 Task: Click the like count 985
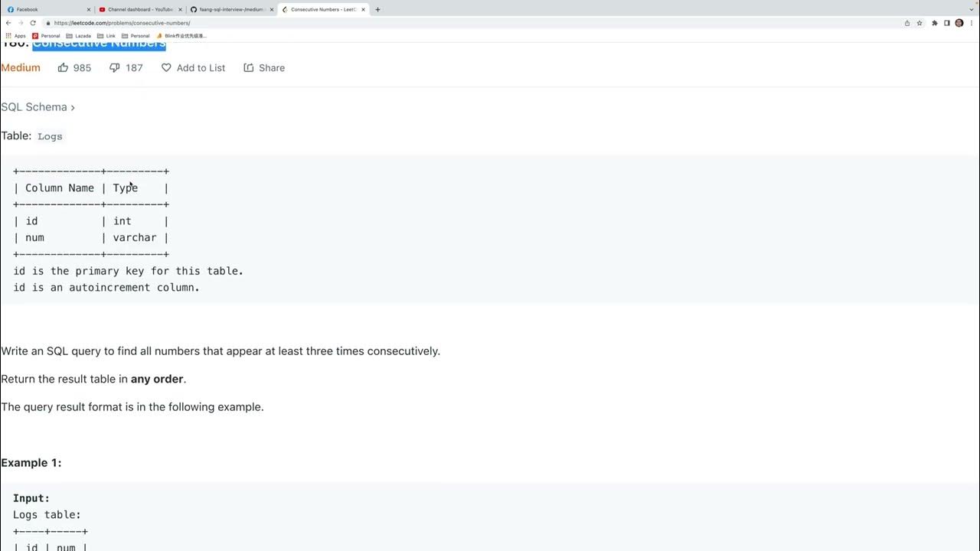click(x=82, y=68)
